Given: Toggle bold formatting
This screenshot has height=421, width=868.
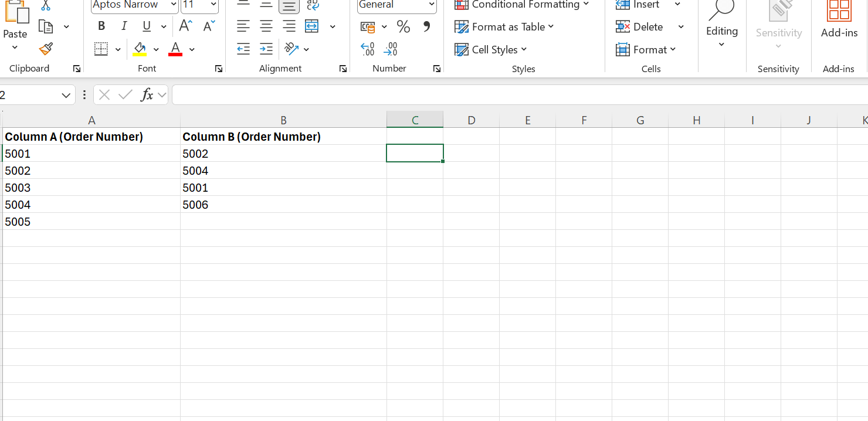Looking at the screenshot, I should (x=101, y=26).
